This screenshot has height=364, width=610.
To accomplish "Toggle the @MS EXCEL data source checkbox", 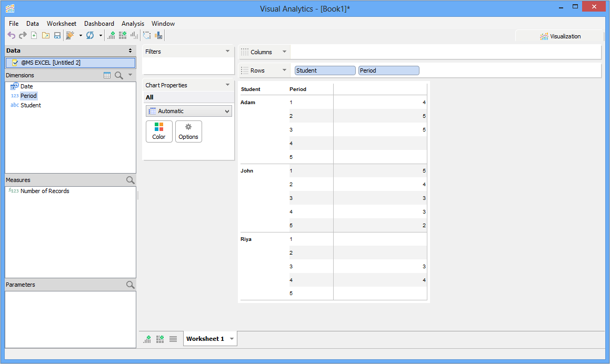I will point(15,62).
